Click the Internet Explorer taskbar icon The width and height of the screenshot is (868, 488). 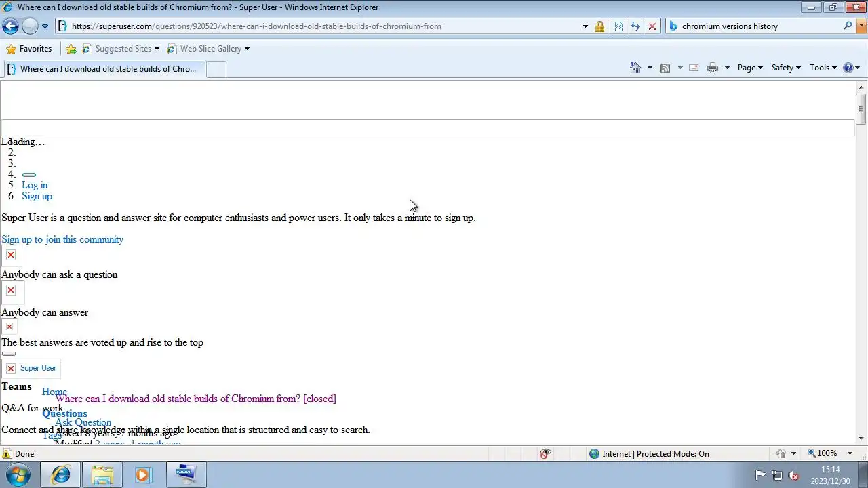pos(60,474)
